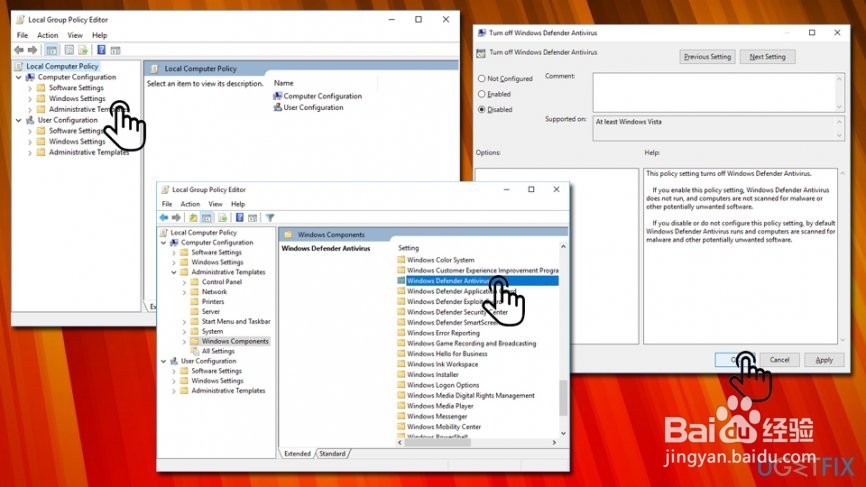The width and height of the screenshot is (866, 487).
Task: Select the Disabled radio button
Action: click(482, 109)
